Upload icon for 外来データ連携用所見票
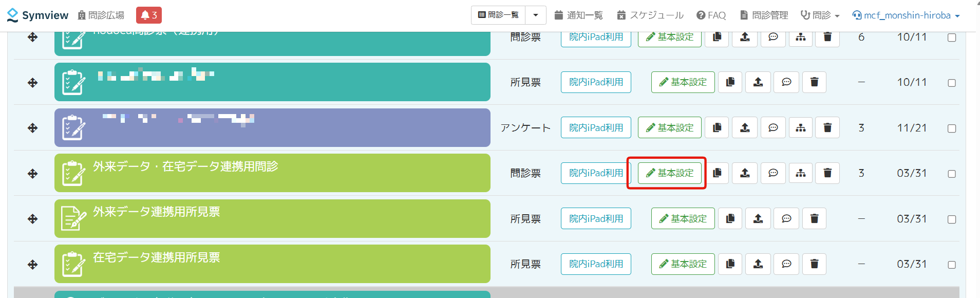Viewport: 980px width, 298px height. pos(758,219)
